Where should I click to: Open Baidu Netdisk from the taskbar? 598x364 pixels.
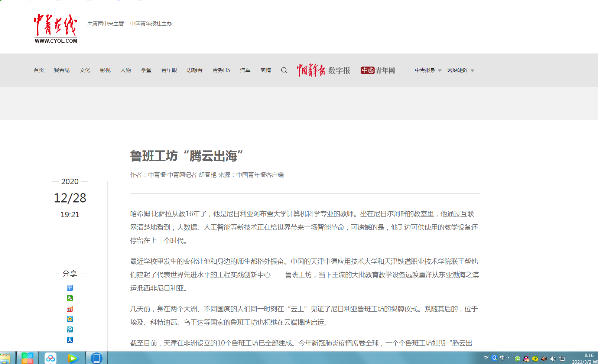point(51,358)
